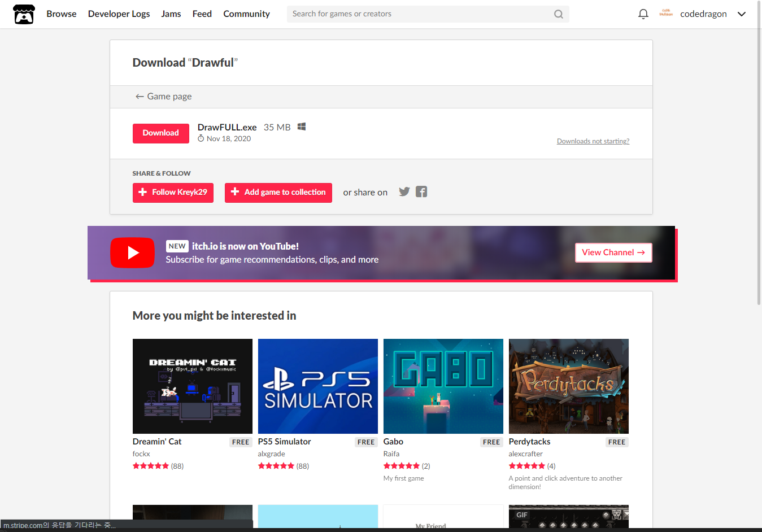Open the PS5 Simulator thumbnail
This screenshot has height=532, width=762.
[318, 386]
